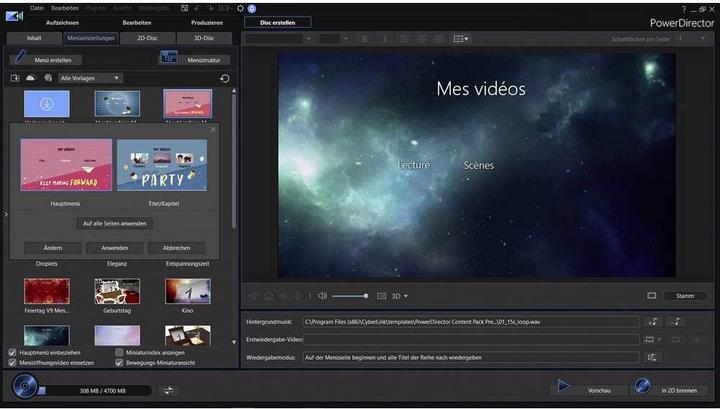Click the save project icon in the top toolbar
The width and height of the screenshot is (720, 409).
[x=184, y=8]
